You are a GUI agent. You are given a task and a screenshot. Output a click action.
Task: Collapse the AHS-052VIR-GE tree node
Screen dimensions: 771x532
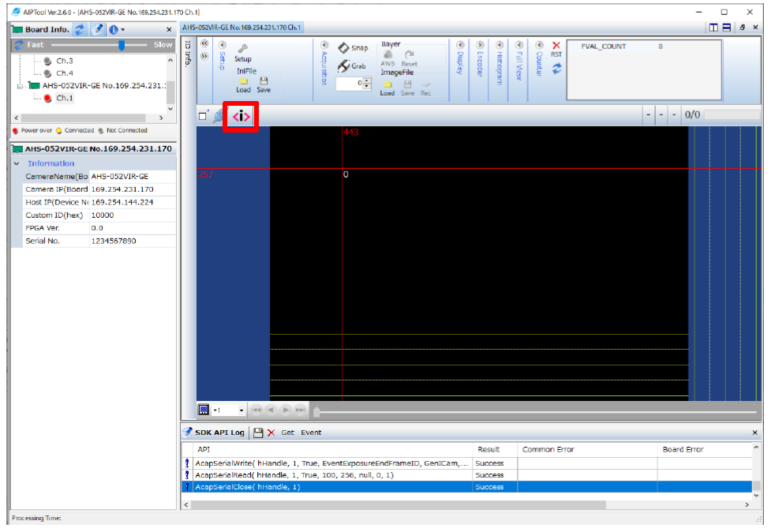[21, 85]
